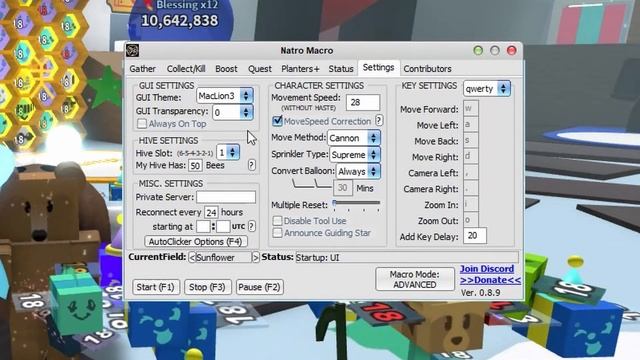Open the GUI Transparency dropdown
This screenshot has width=640, height=360.
click(232, 112)
